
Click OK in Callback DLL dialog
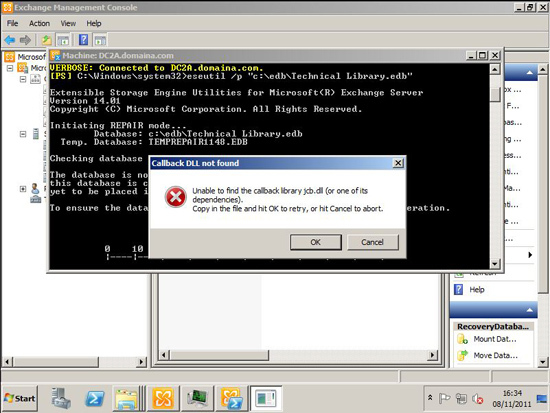click(316, 242)
